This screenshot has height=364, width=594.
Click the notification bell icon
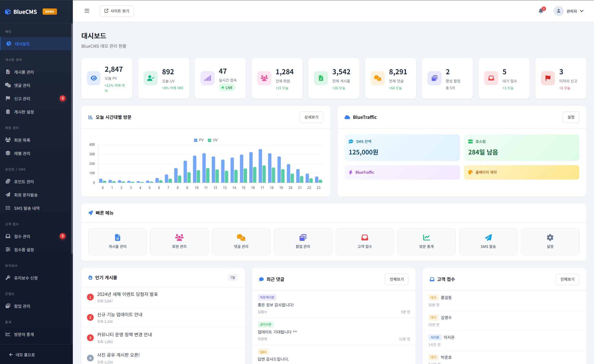pyautogui.click(x=541, y=11)
